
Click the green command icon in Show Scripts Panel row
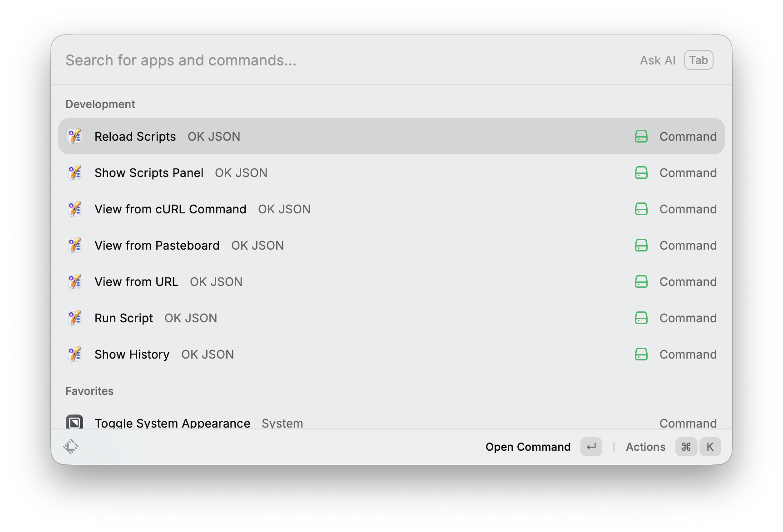click(641, 172)
